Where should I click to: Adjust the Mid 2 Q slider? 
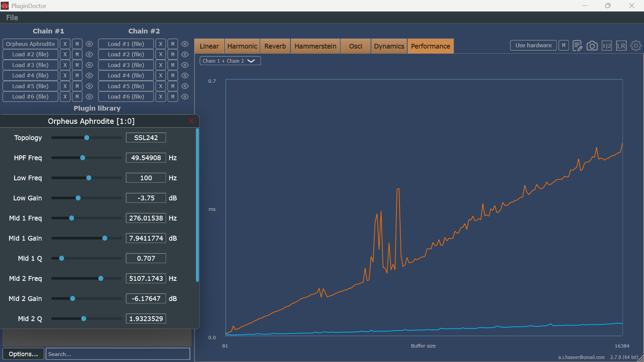[x=87, y=319]
